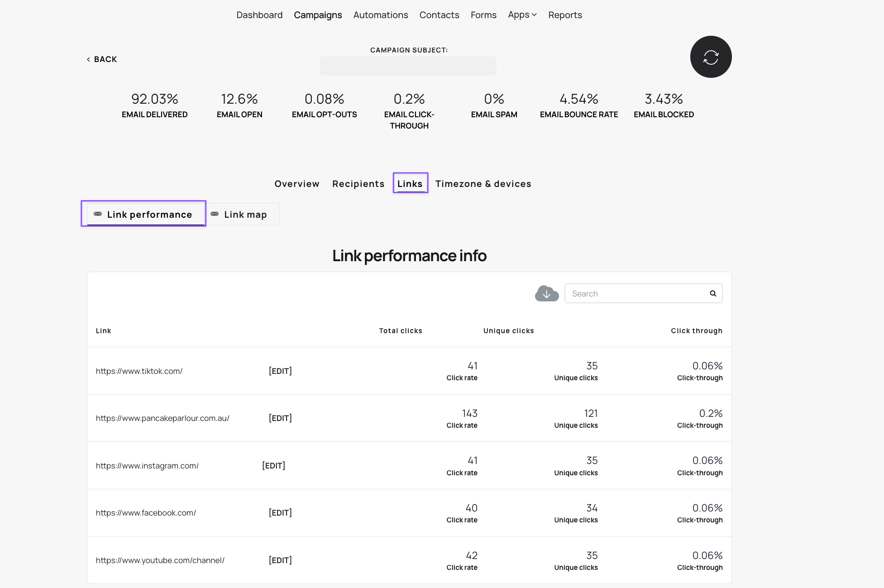The height and width of the screenshot is (588, 884).
Task: Click the campaign subject field
Action: (x=408, y=66)
